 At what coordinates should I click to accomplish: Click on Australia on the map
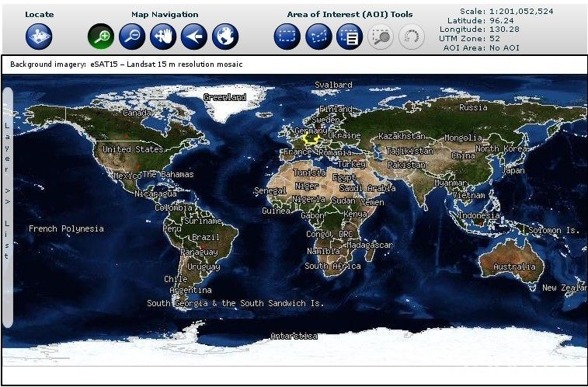[x=514, y=267]
